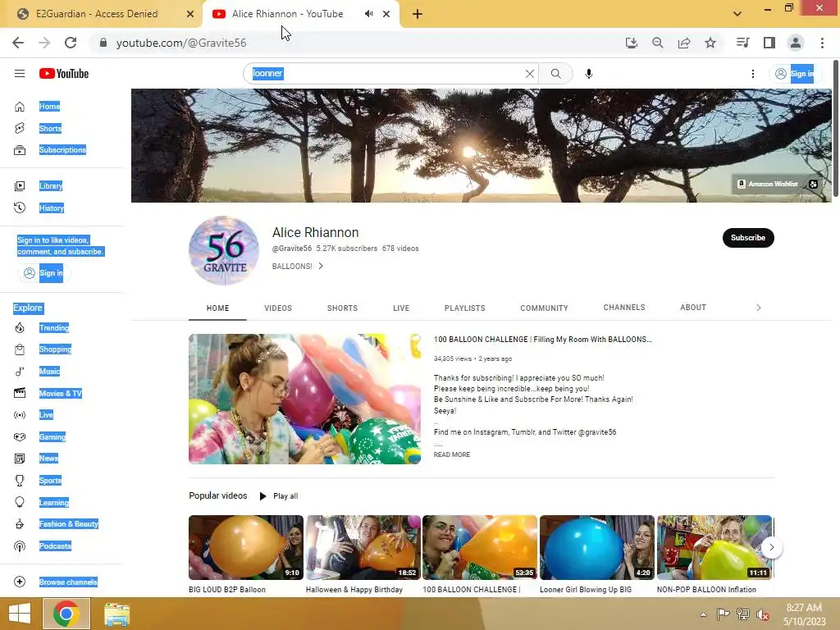The height and width of the screenshot is (630, 840).
Task: Play all popular videos
Action: [279, 496]
